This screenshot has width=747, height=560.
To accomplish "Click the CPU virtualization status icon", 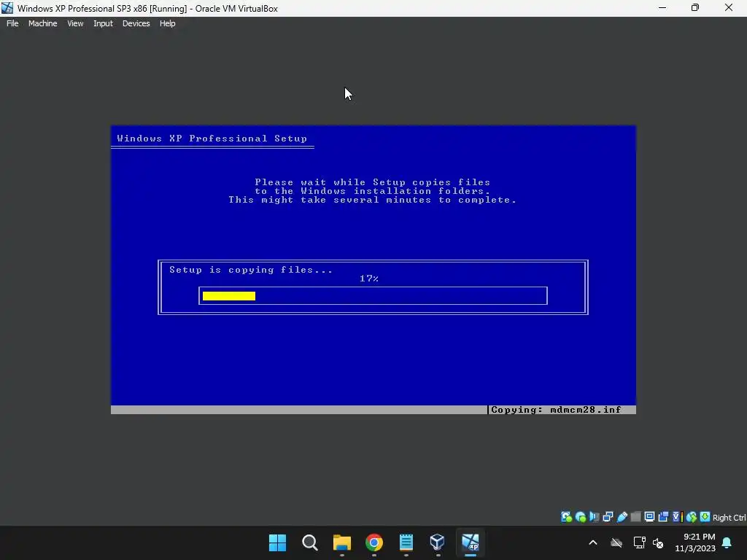I will point(677,517).
